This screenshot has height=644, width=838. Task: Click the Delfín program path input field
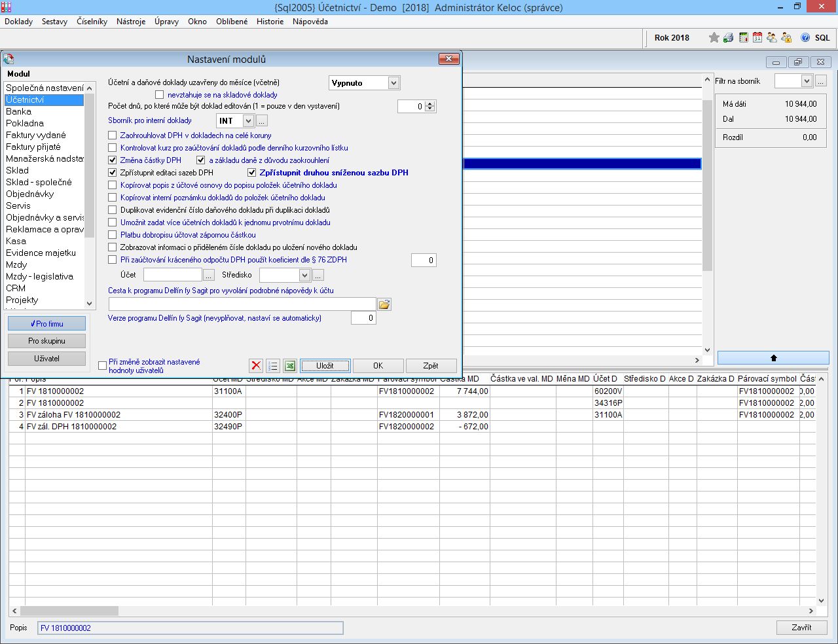(x=242, y=304)
